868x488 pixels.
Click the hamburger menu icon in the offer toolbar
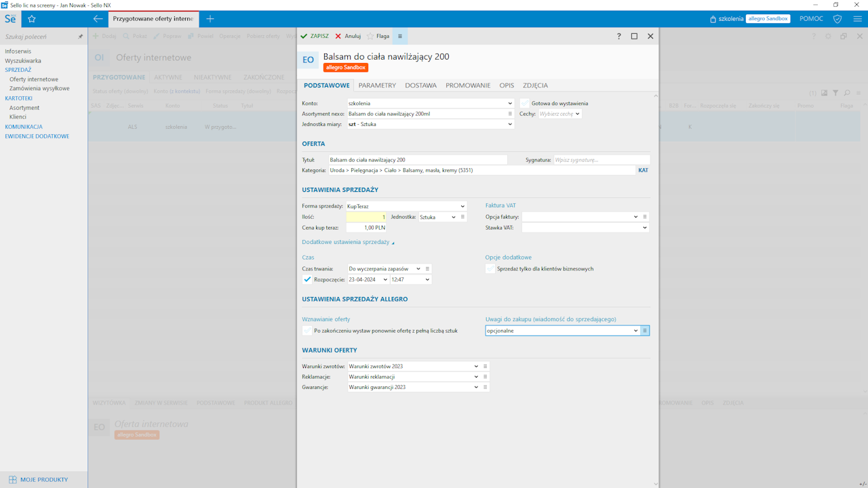(400, 37)
